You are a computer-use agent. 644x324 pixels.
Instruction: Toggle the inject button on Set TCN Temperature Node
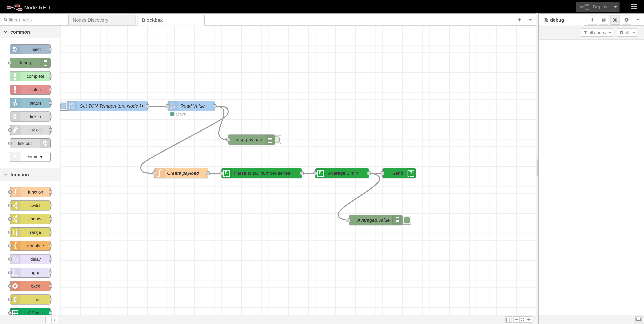point(63,106)
